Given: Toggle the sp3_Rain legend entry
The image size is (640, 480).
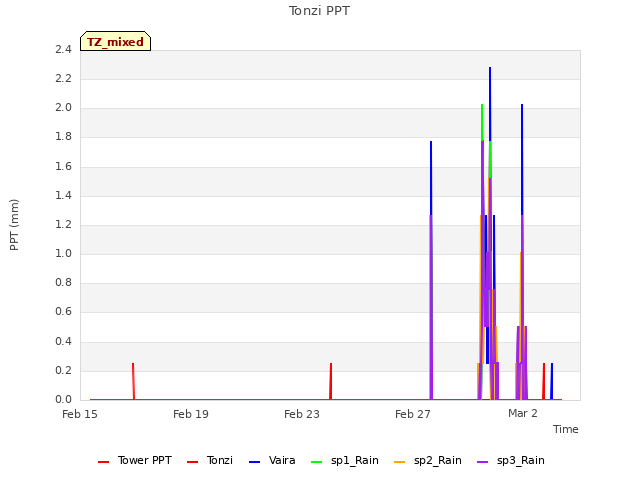Looking at the screenshot, I should (511, 460).
